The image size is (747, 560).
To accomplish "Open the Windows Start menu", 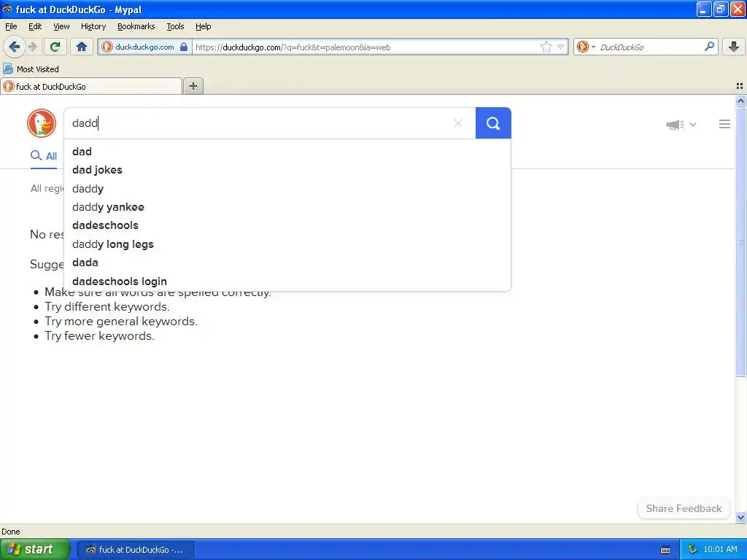I will (x=34, y=550).
